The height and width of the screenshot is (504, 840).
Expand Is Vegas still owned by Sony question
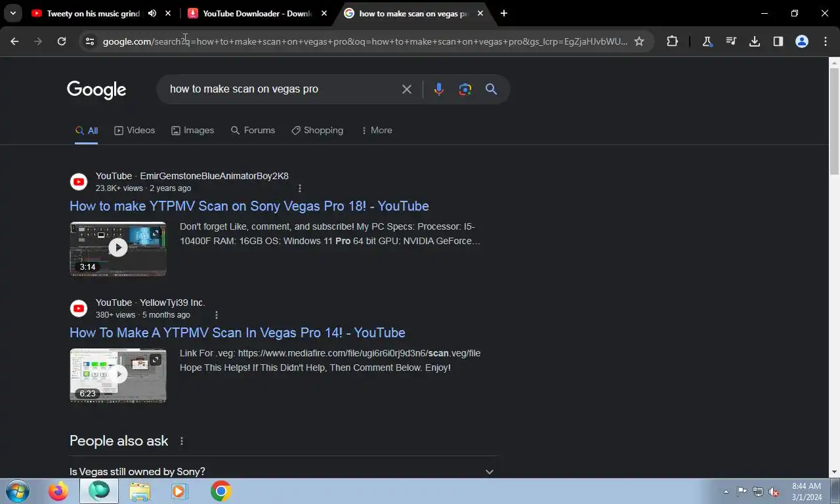click(282, 471)
